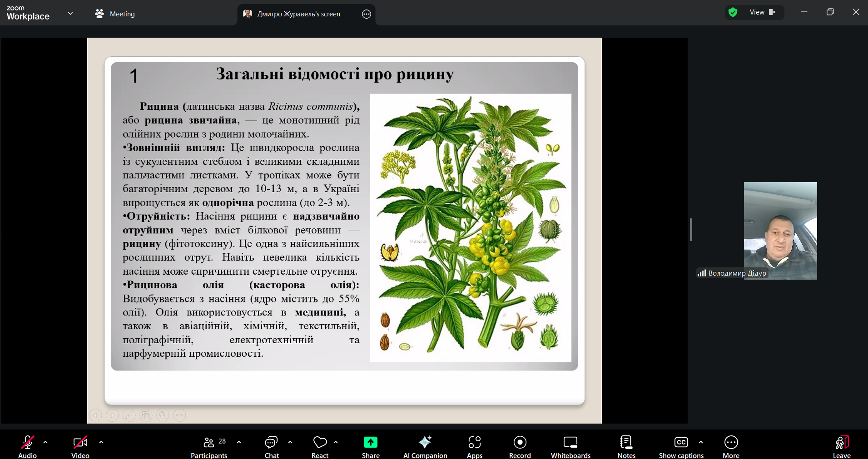Open screen share options ellipsis

point(367,14)
